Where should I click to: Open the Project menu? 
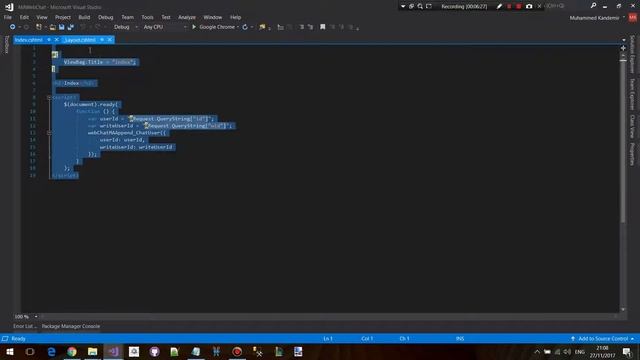tap(62, 17)
